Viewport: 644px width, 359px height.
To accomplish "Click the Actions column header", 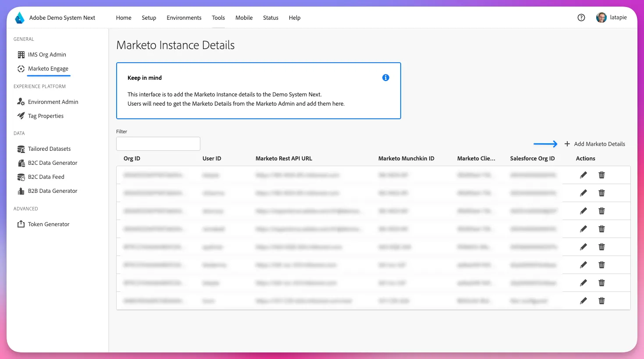I will 586,159.
